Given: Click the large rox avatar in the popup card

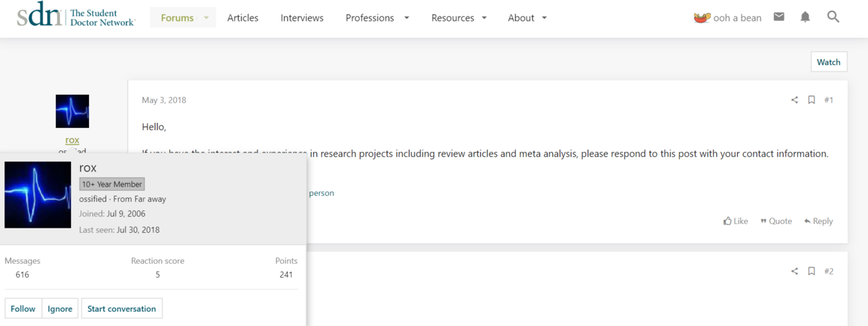Looking at the screenshot, I should pos(38,194).
